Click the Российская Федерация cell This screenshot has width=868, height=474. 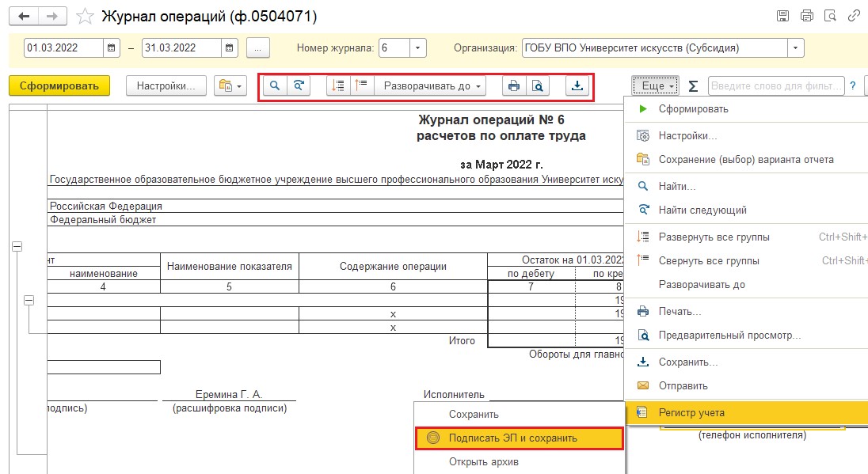106,207
